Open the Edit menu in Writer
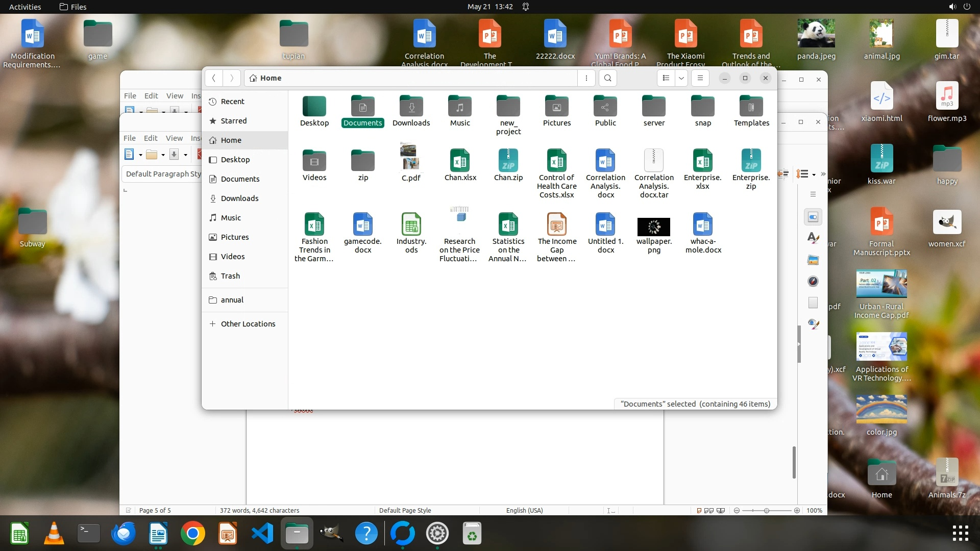The width and height of the screenshot is (980, 551). pyautogui.click(x=151, y=138)
